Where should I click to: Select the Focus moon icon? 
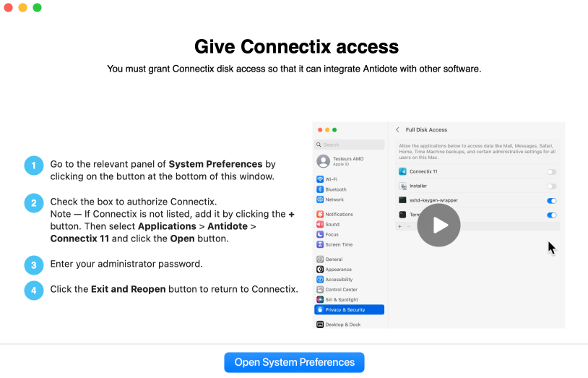(x=320, y=235)
